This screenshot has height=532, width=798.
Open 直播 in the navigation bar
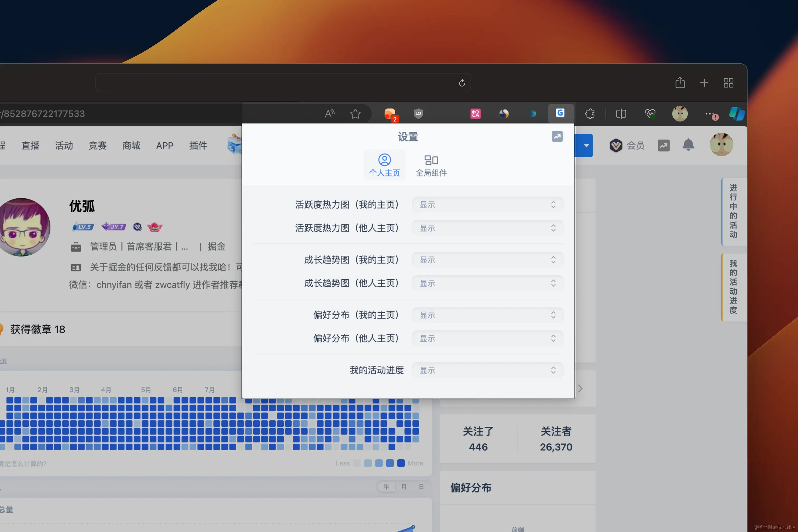[30, 146]
